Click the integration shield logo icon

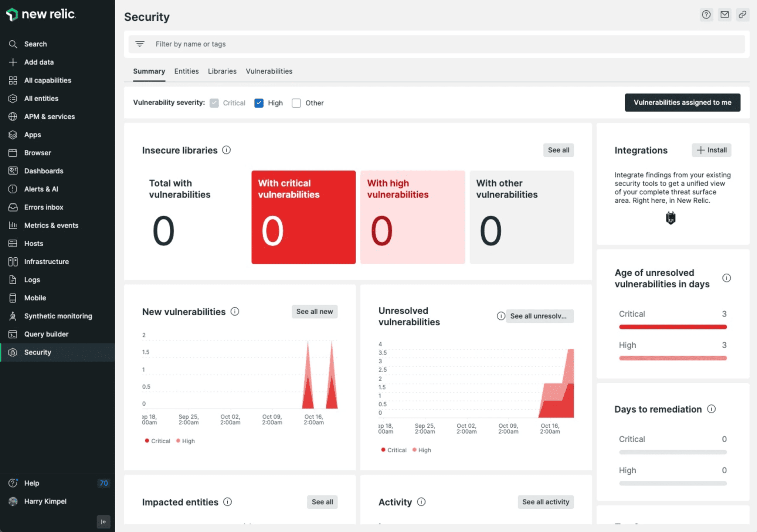671,218
